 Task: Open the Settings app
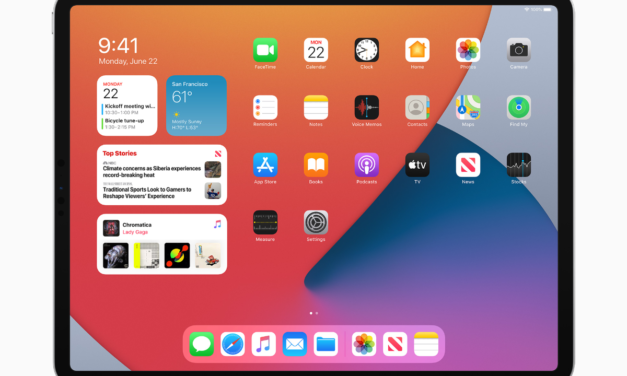316,222
